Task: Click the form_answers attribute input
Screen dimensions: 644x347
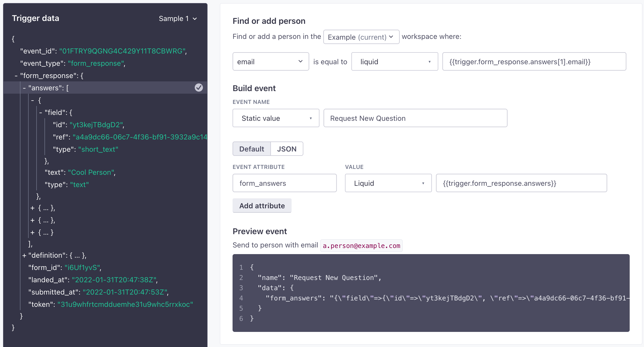Action: coord(284,183)
